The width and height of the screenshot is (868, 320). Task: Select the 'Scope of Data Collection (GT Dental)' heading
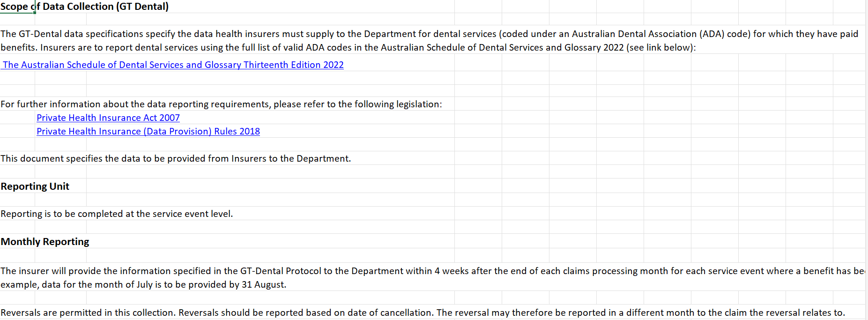pyautogui.click(x=84, y=7)
